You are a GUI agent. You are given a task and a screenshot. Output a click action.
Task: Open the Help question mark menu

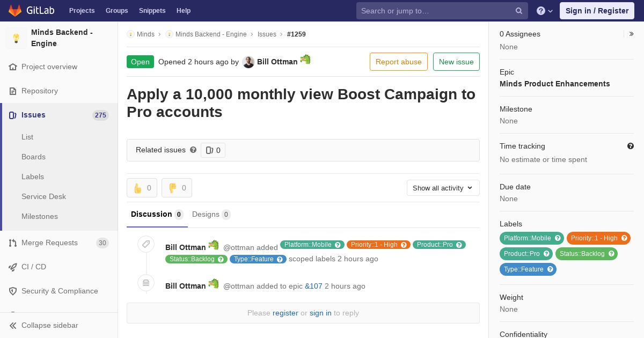tap(545, 11)
